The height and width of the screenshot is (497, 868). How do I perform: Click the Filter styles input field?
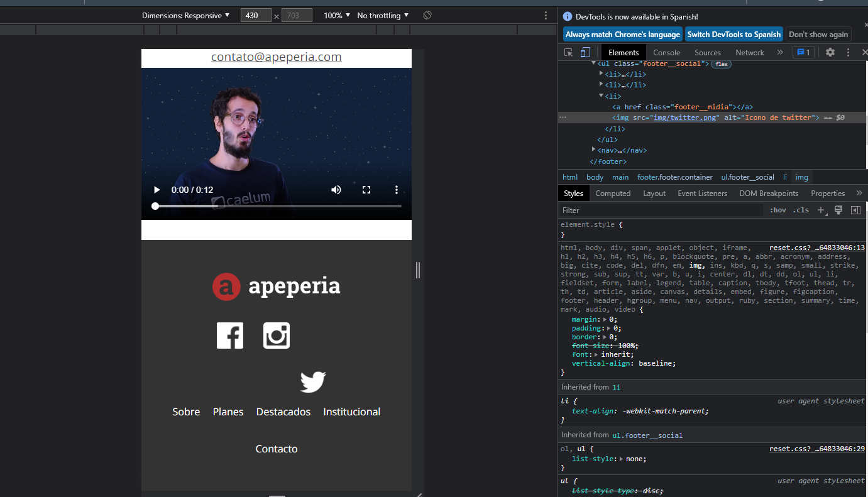(x=661, y=210)
